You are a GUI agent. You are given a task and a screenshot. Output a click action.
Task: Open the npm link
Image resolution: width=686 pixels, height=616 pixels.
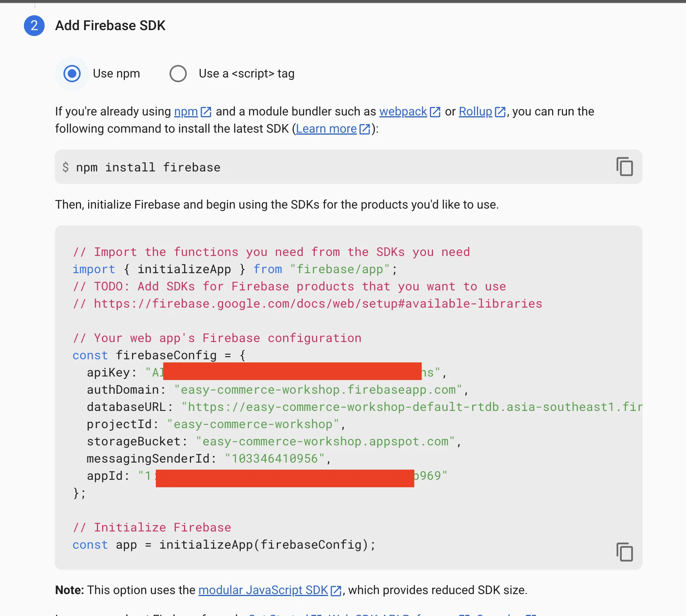click(186, 112)
